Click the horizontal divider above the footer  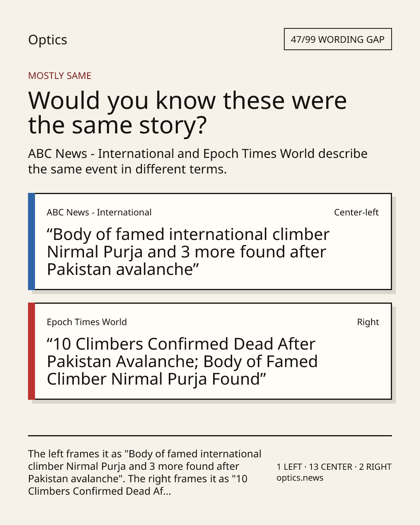[x=210, y=436]
